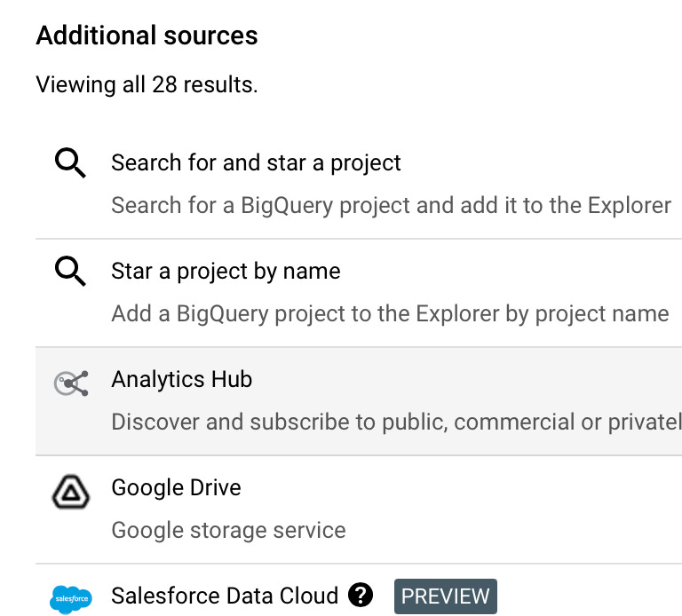Click the Salesforce cloud logo icon
Image resolution: width=682 pixels, height=616 pixels.
[70, 599]
